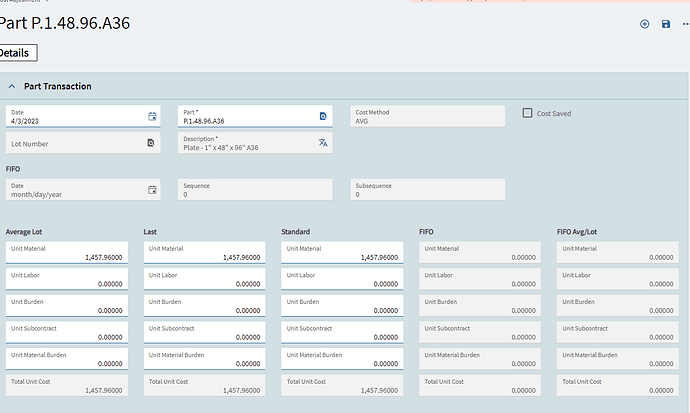Edit Average Lot Unit Burden value
This screenshot has height=413, width=690.
click(67, 306)
